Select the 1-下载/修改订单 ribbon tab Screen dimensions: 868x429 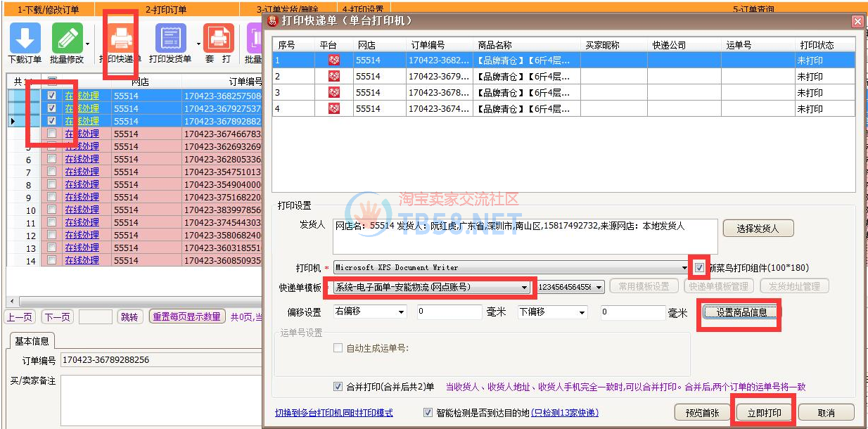point(48,10)
